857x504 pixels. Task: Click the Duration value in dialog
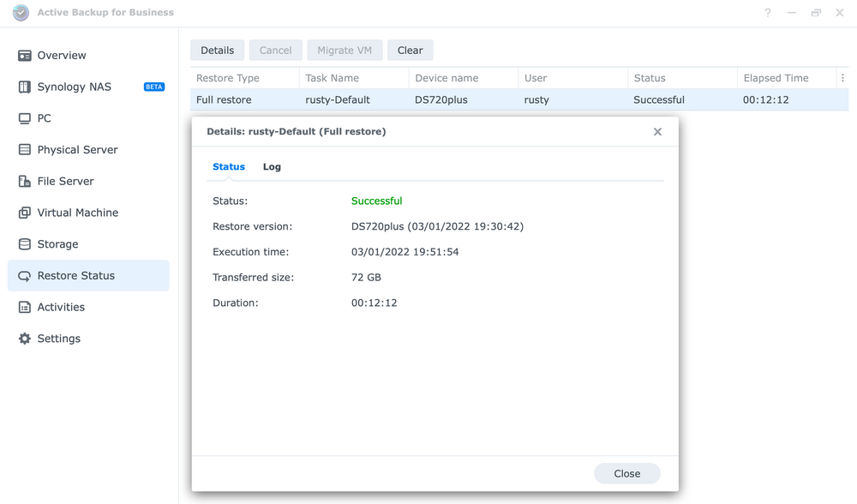click(374, 303)
